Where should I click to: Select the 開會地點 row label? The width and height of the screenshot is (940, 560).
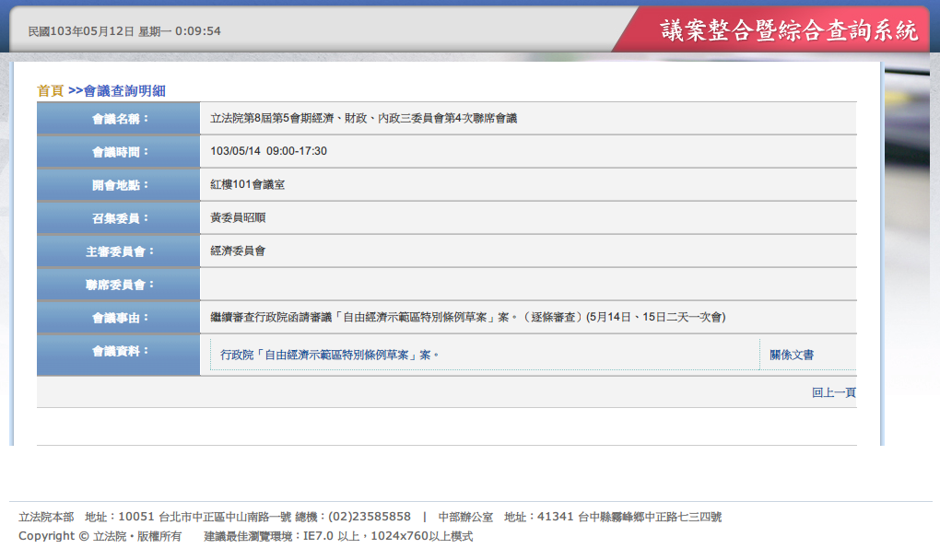120,185
